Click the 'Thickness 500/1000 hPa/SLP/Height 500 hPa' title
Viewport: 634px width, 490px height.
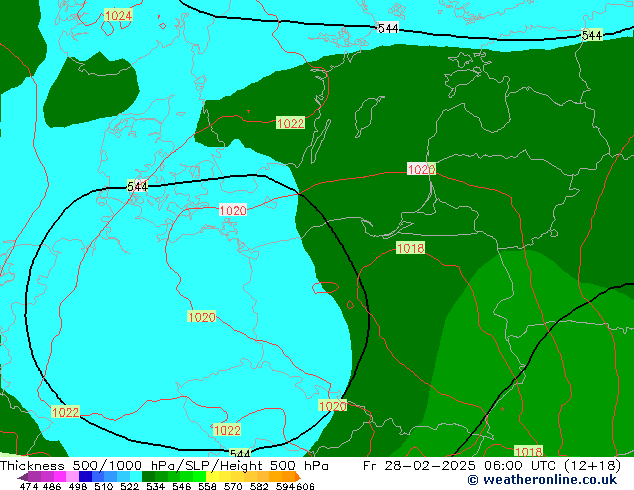pos(164,466)
